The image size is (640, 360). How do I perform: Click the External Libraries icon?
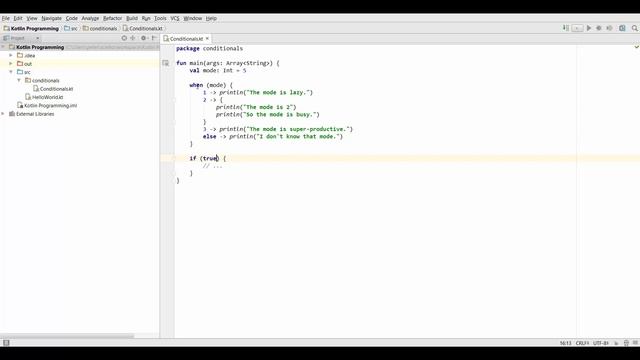click(12, 114)
